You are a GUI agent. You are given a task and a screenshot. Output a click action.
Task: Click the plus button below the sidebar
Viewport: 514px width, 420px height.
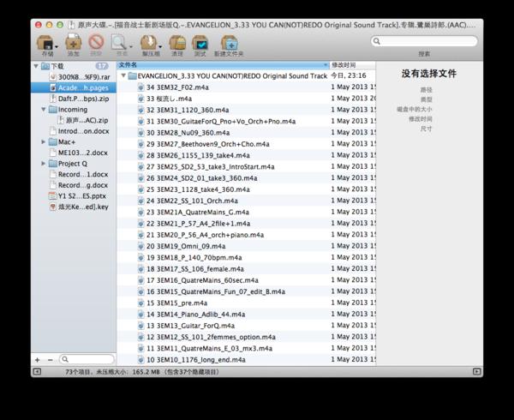(x=38, y=360)
